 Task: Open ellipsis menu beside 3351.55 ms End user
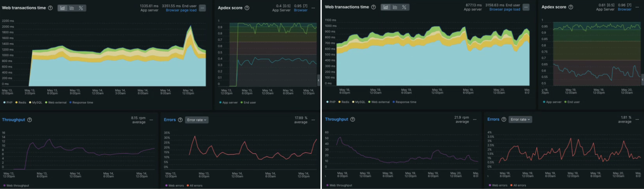click(203, 8)
